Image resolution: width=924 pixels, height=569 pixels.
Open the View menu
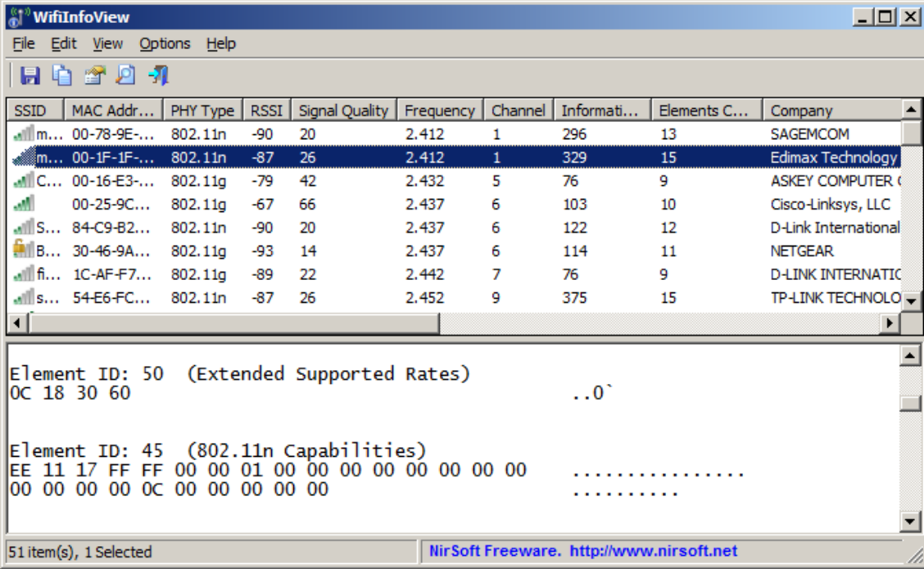107,43
